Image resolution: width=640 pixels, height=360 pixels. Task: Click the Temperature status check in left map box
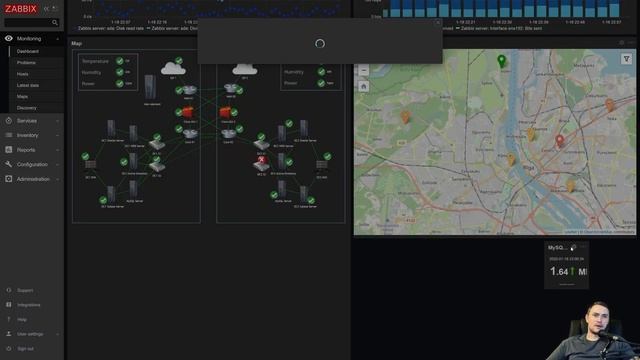click(x=120, y=61)
